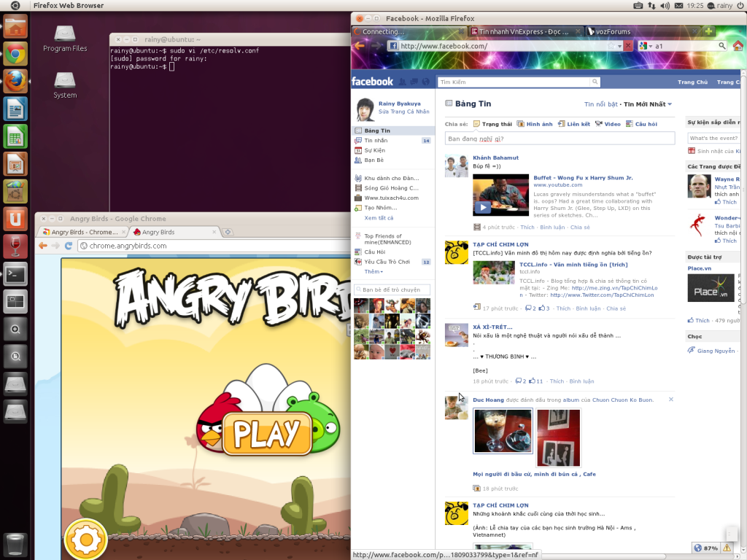
Task: Select the Connecting... Firefox tab
Action: pos(409,31)
